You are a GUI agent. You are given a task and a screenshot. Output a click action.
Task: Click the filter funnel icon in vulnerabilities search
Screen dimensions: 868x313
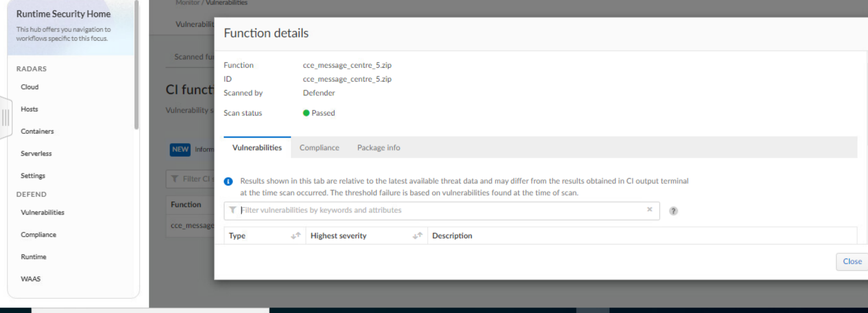(x=233, y=210)
